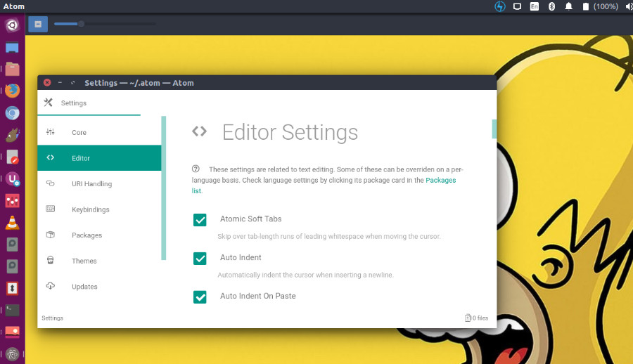The height and width of the screenshot is (364, 633).
Task: Open Ubuntu Dash from the launcher
Action: pos(12,25)
